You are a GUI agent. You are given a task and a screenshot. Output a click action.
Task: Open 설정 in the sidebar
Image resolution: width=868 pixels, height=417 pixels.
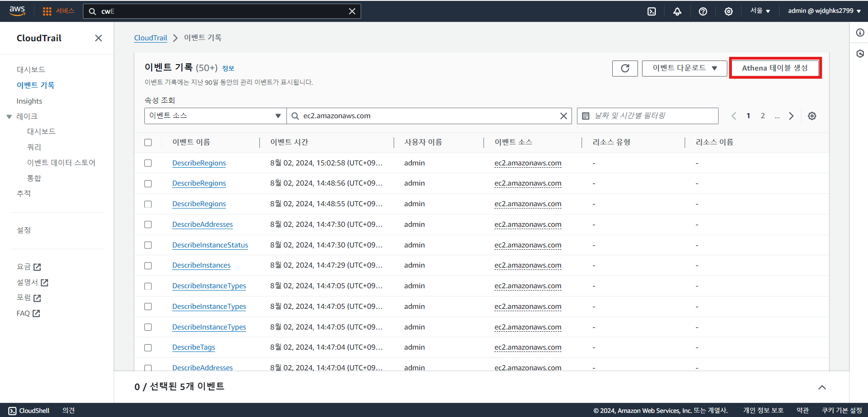pyautogui.click(x=24, y=230)
